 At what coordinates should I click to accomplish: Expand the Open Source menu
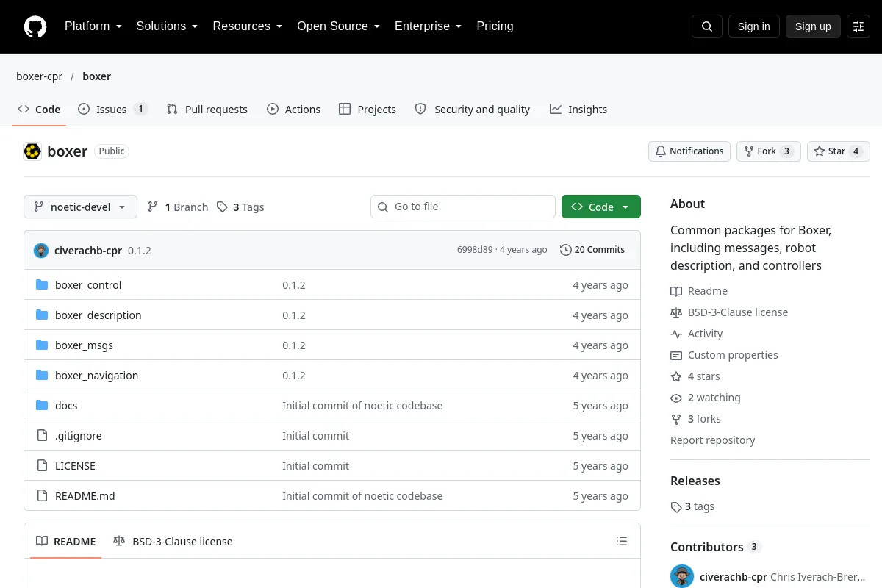(x=338, y=26)
